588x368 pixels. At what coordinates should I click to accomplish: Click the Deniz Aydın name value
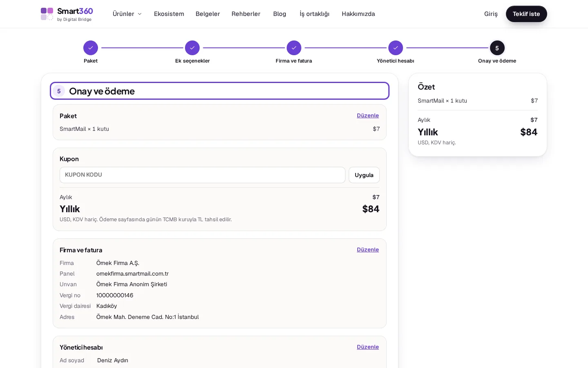[113, 360]
